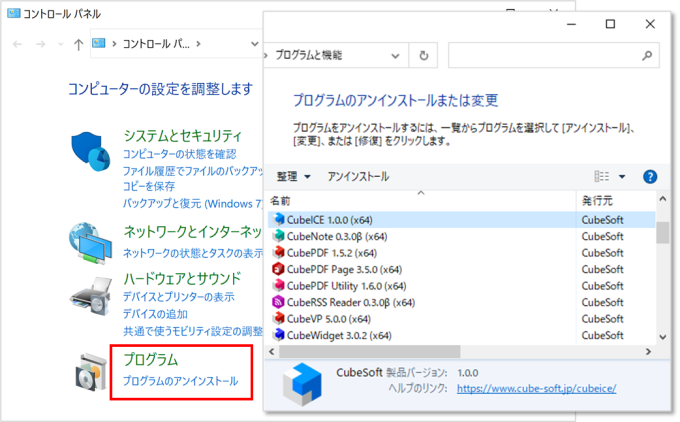
Task: Click the search box in Programs window
Action: click(554, 56)
